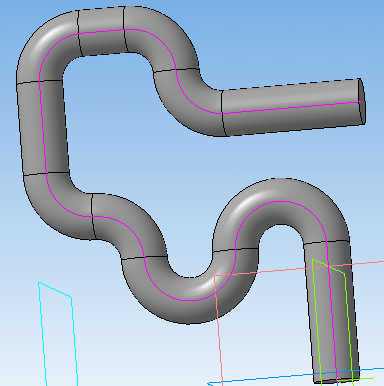Select the cyan plane outline

59,334
